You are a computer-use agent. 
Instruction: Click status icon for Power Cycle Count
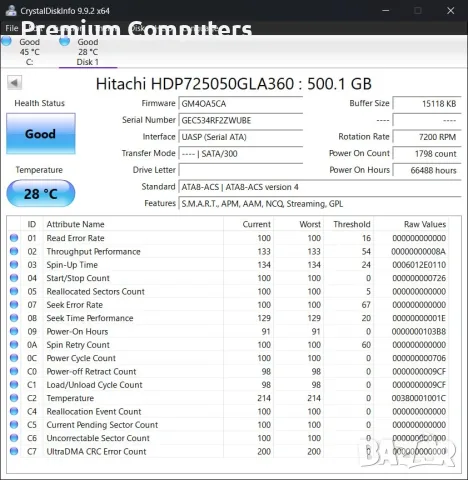[x=14, y=358]
